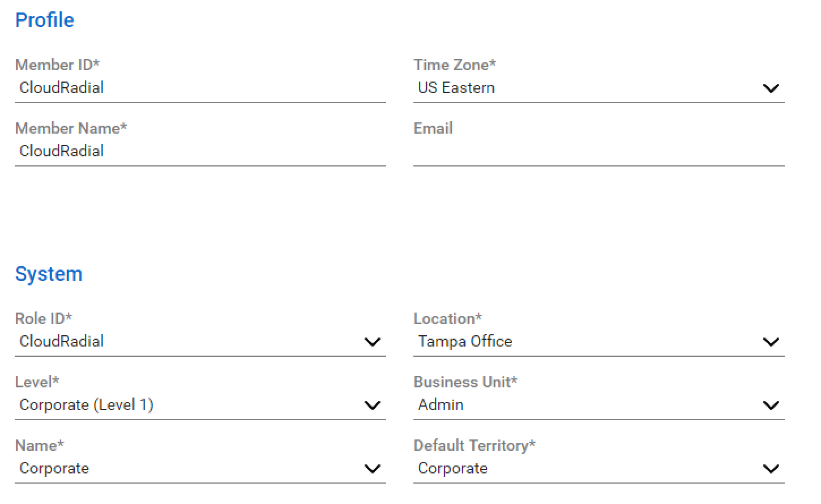Image resolution: width=821 pixels, height=504 pixels.
Task: Open the Business Unit selector
Action: coord(771,405)
